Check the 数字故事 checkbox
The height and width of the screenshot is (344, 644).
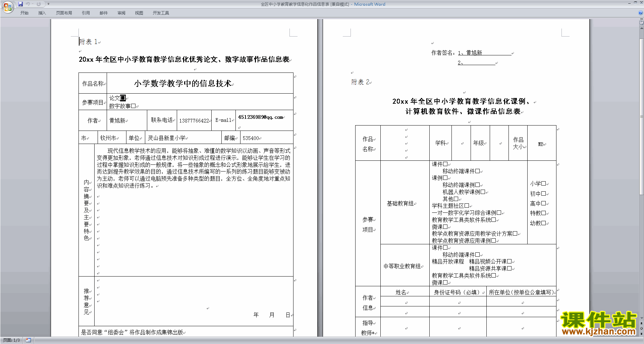click(133, 106)
